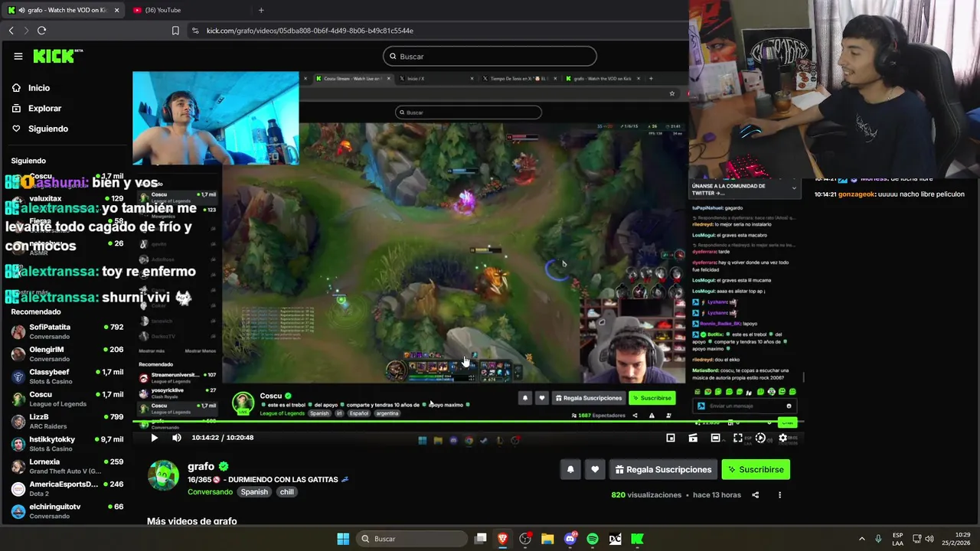Viewport: 980px width, 551px height.
Task: Enter fullscreen on the video player
Action: [x=738, y=438]
